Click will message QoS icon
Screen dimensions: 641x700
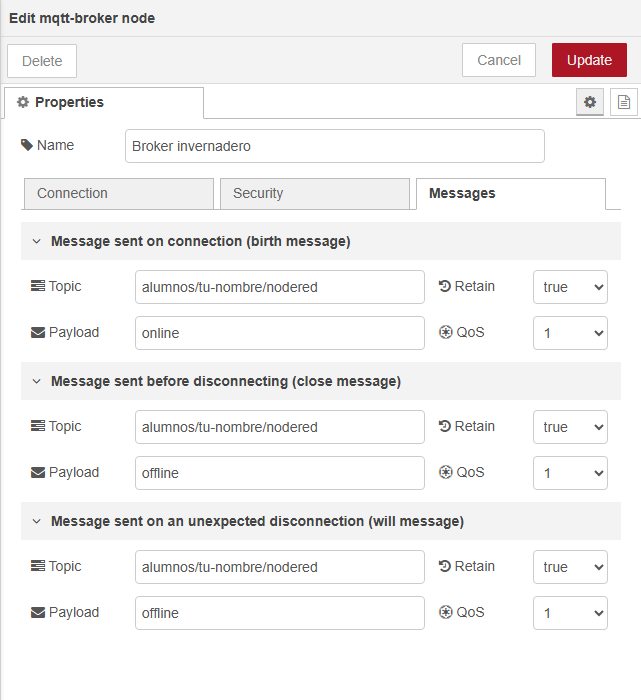pyautogui.click(x=445, y=612)
